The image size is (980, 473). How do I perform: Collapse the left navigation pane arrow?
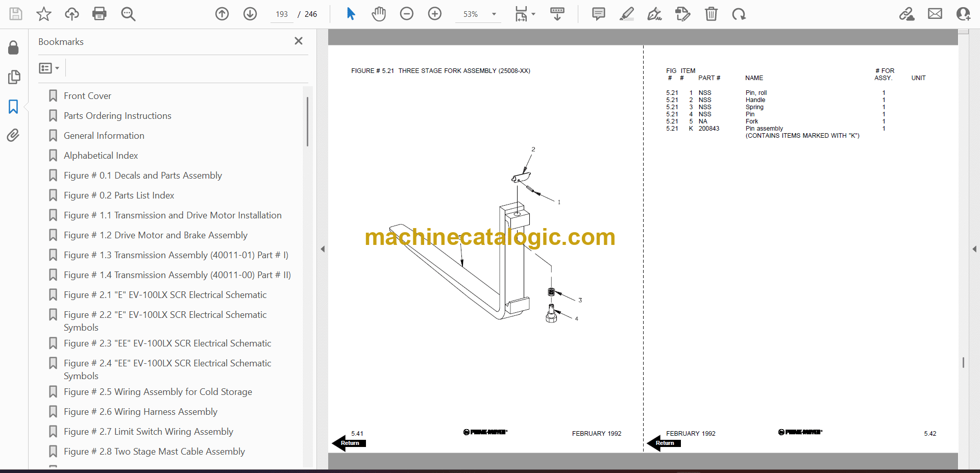[x=323, y=249]
